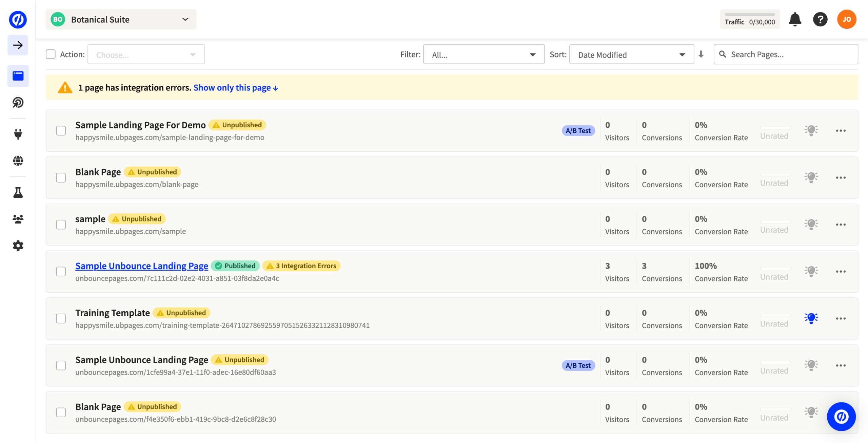
Task: Click the blue lightbulb for Training Template
Action: pos(811,318)
